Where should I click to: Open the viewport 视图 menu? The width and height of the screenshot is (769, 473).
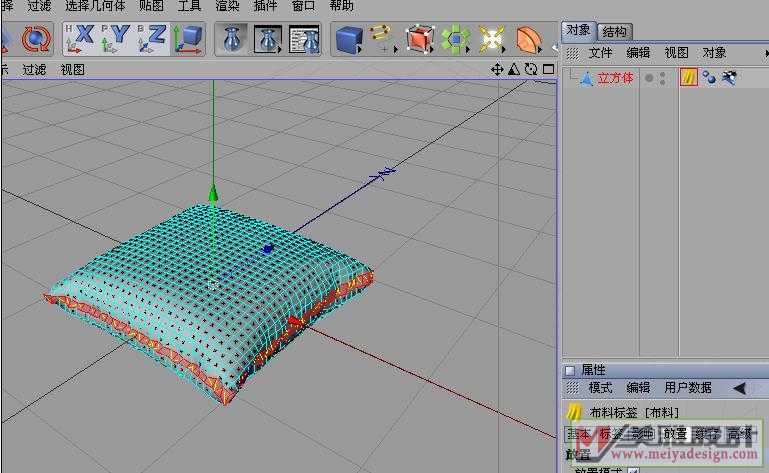[72, 70]
